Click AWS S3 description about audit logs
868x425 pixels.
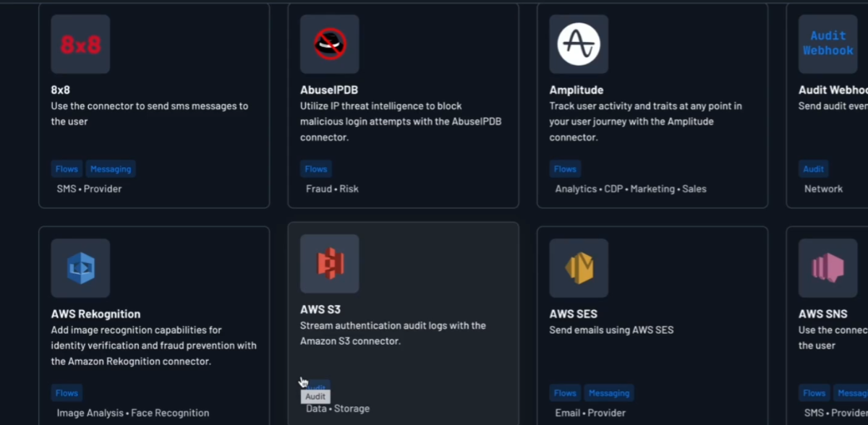click(393, 333)
